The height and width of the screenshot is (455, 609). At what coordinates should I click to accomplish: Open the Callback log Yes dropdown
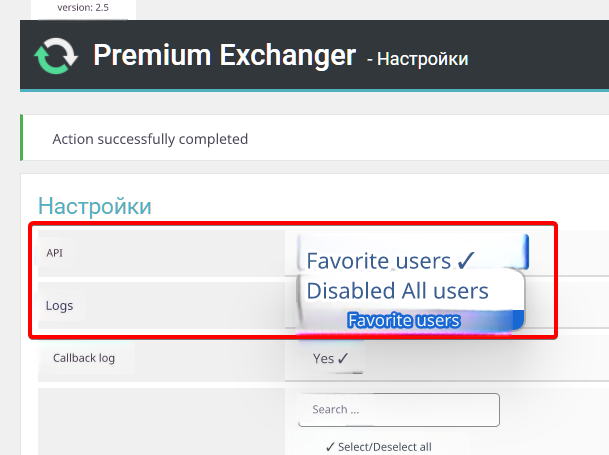point(330,358)
